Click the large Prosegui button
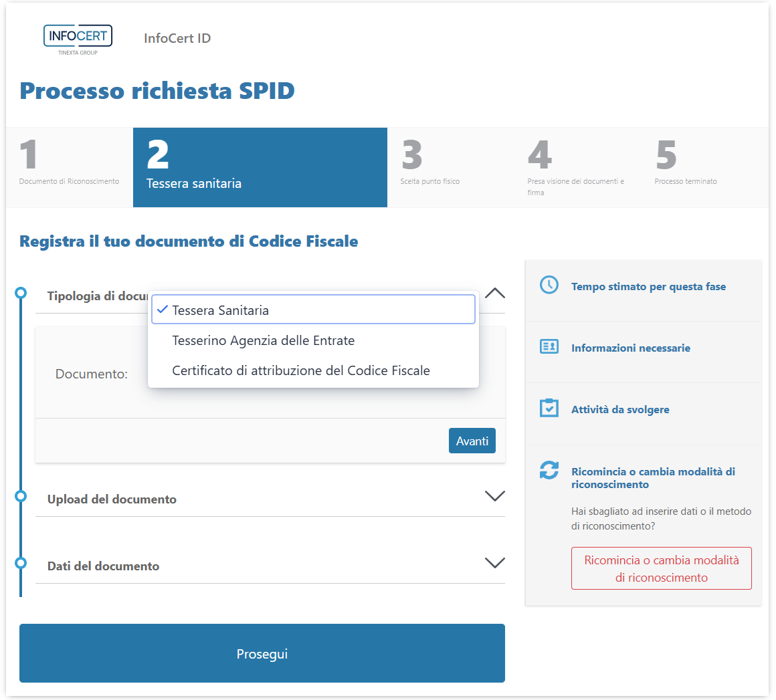 click(262, 653)
